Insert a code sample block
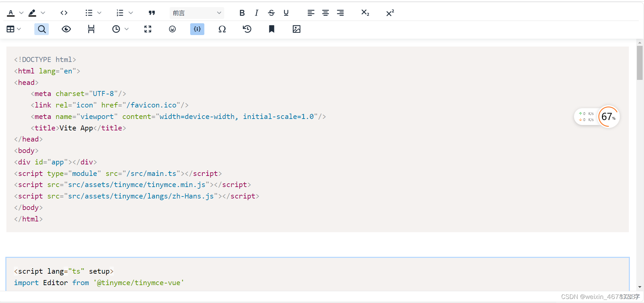This screenshot has width=644, height=303. pos(197,29)
